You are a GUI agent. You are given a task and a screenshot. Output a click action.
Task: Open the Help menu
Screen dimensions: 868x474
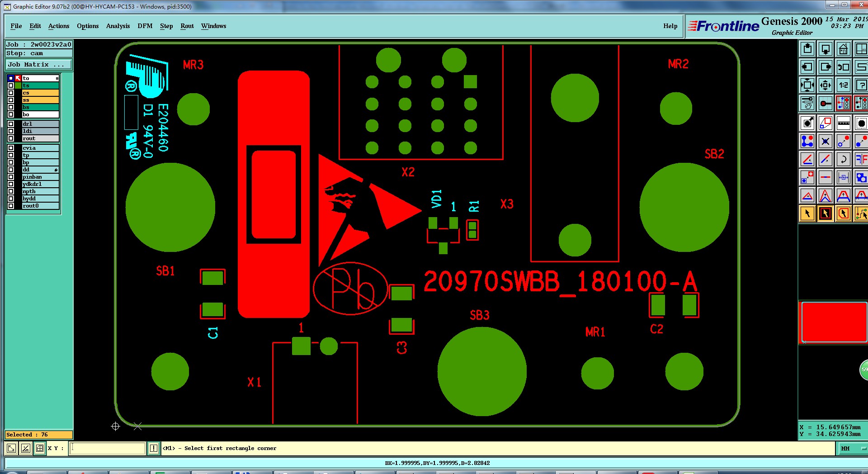pyautogui.click(x=670, y=26)
